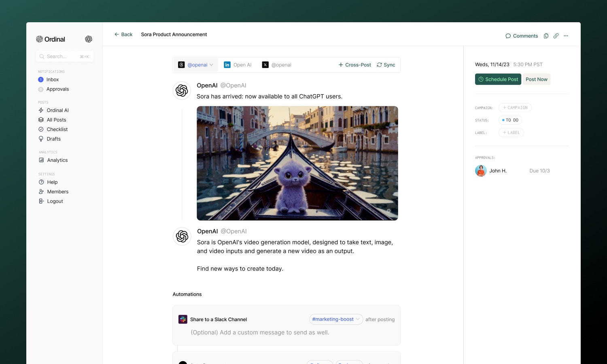
Task: Click the Back arrow link
Action: (x=123, y=34)
